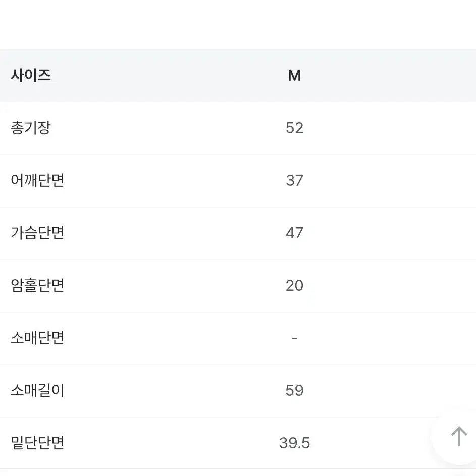Click the 어깨단면 row label
Viewport: 476px width, 476px height.
tap(37, 180)
